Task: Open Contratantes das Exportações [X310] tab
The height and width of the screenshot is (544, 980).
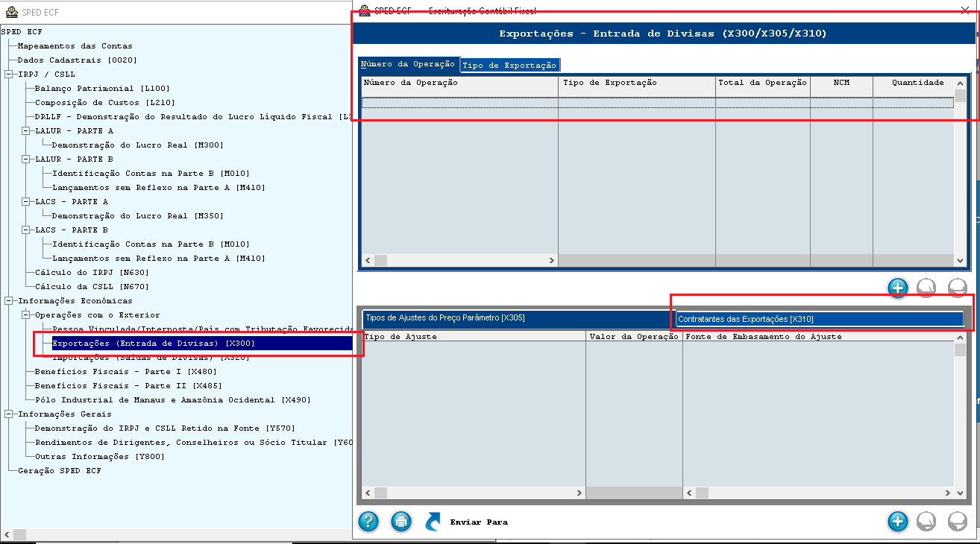Action: [819, 319]
